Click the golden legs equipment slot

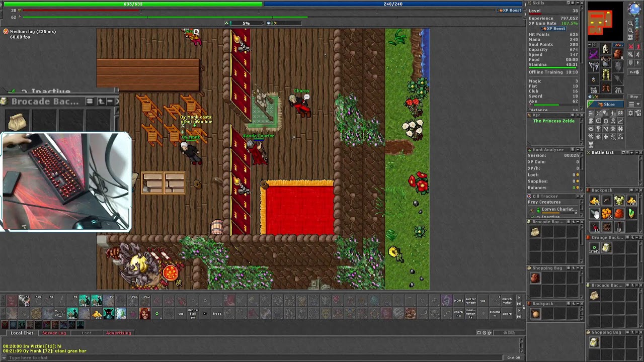606,74
